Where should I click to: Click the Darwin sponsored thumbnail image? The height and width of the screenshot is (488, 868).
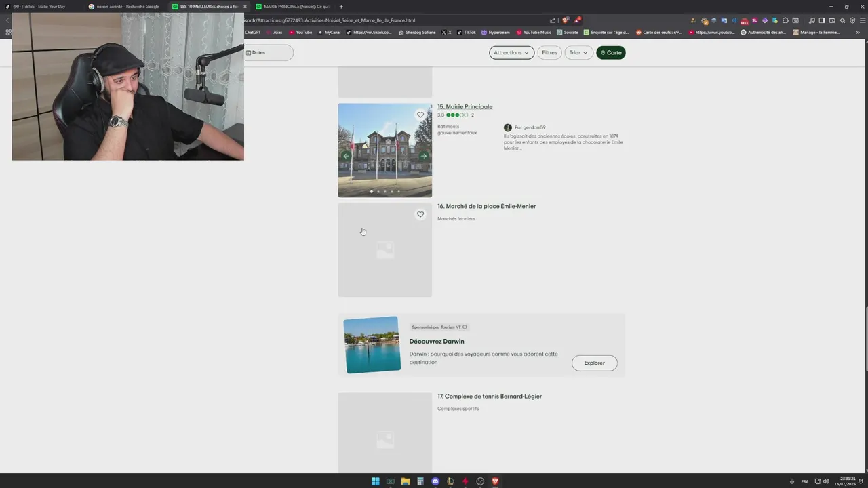[372, 344]
